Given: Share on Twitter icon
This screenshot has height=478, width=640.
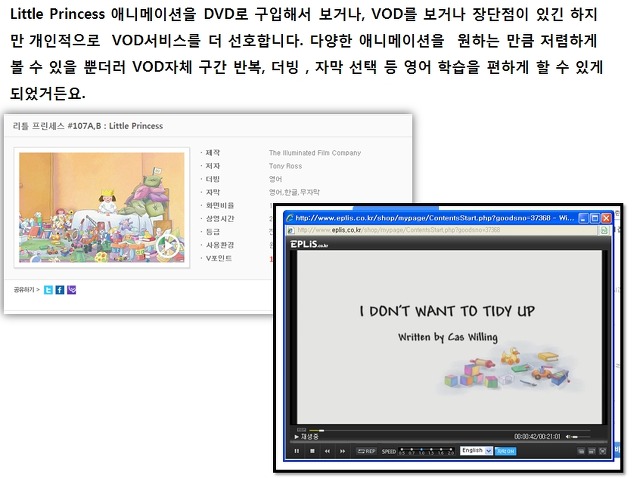Looking at the screenshot, I should pyautogui.click(x=48, y=290).
